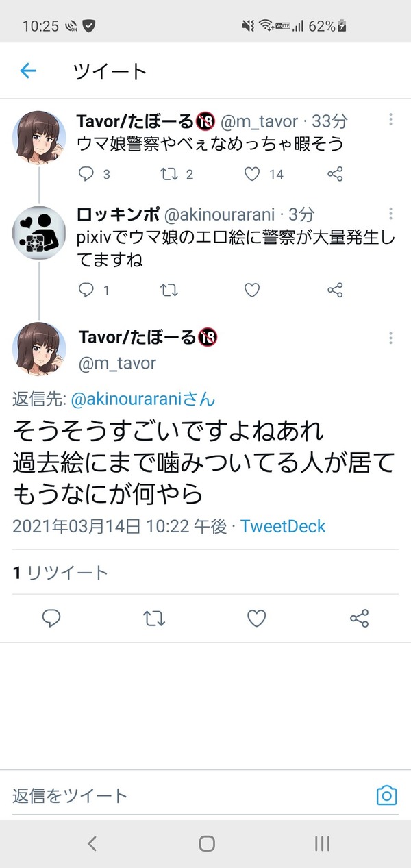
Task: Share ロッキンポ's tweet
Action: 335,290
